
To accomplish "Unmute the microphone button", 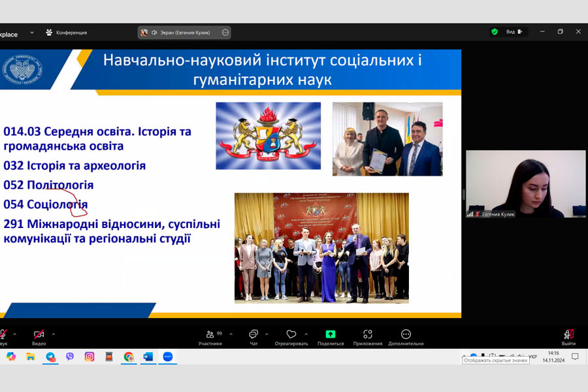I will click(x=3, y=337).
